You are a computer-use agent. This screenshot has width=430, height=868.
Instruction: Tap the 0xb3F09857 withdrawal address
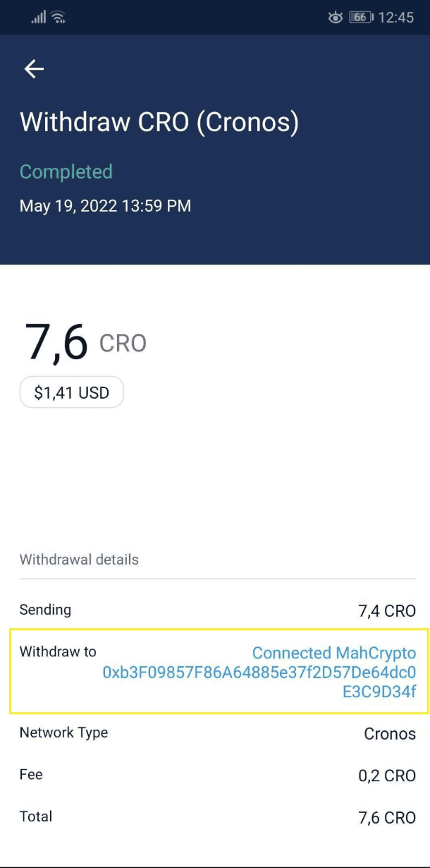pyautogui.click(x=259, y=673)
